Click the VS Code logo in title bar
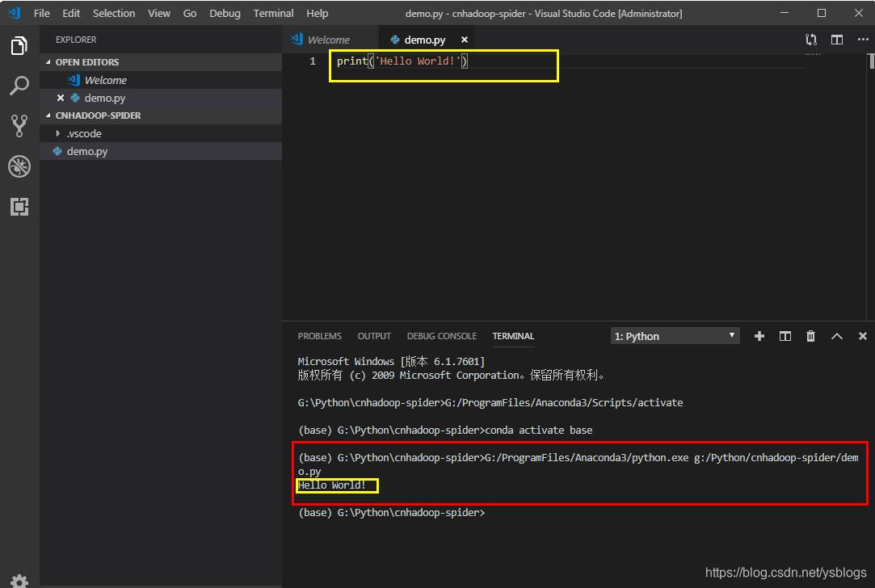875x588 pixels. click(x=14, y=13)
